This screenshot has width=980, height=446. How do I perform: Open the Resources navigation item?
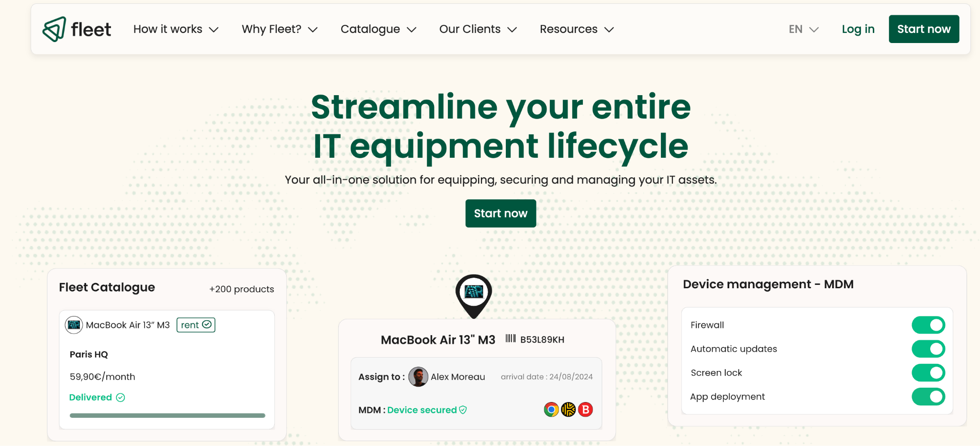(568, 29)
